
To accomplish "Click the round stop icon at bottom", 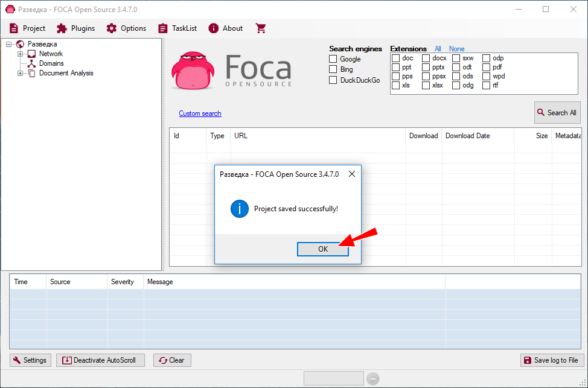I will pos(372,378).
